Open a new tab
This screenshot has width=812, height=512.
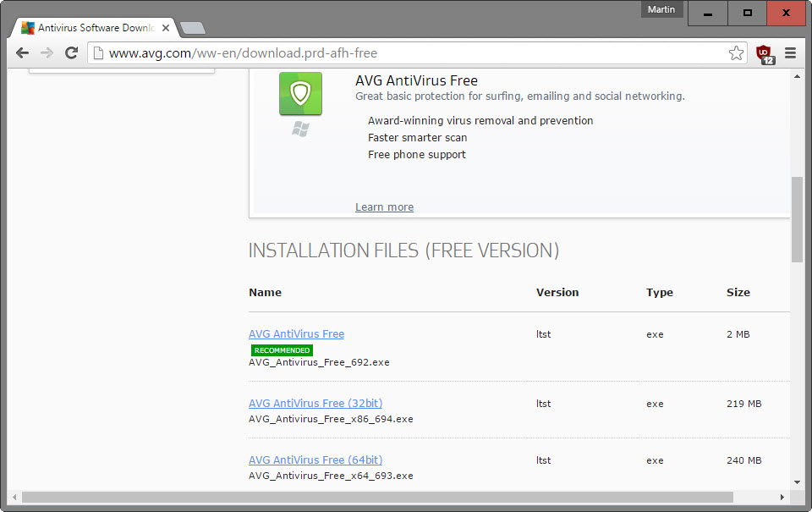coord(193,28)
